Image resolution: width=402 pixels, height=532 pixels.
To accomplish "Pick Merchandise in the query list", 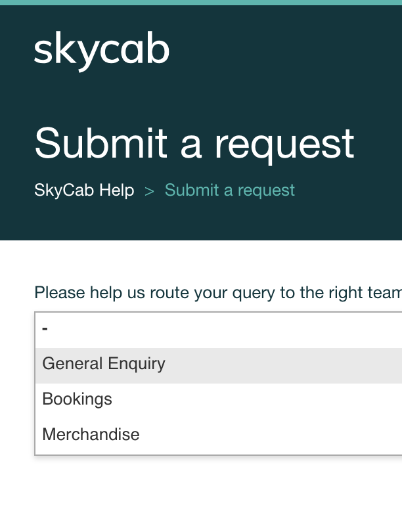I will point(91,435).
